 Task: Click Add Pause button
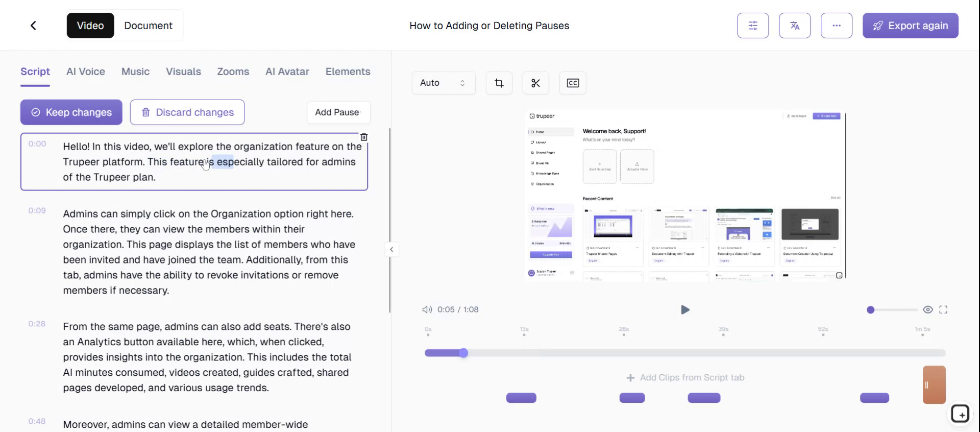click(338, 112)
